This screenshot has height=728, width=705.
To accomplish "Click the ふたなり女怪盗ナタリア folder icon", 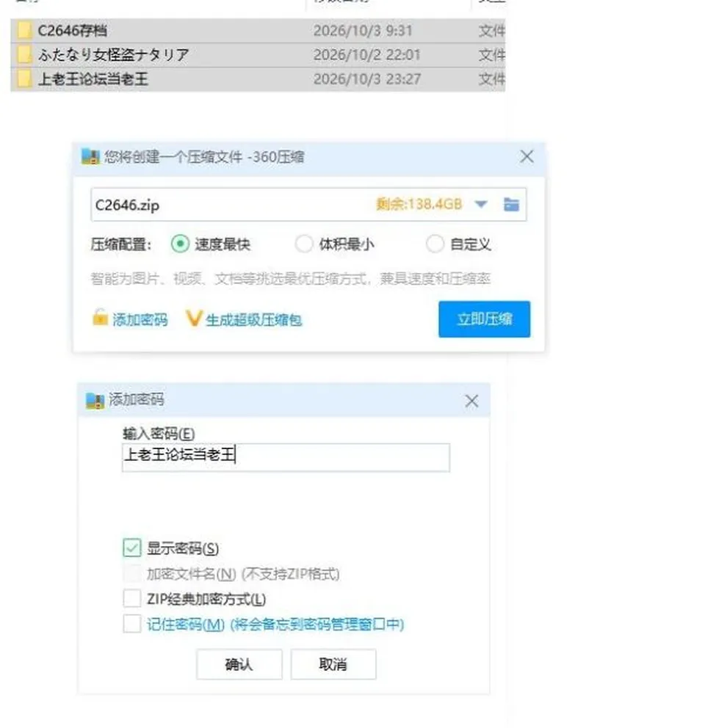I will coord(23,55).
